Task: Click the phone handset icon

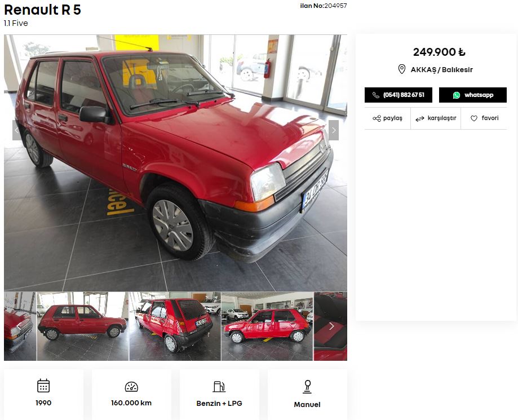Action: tap(376, 95)
